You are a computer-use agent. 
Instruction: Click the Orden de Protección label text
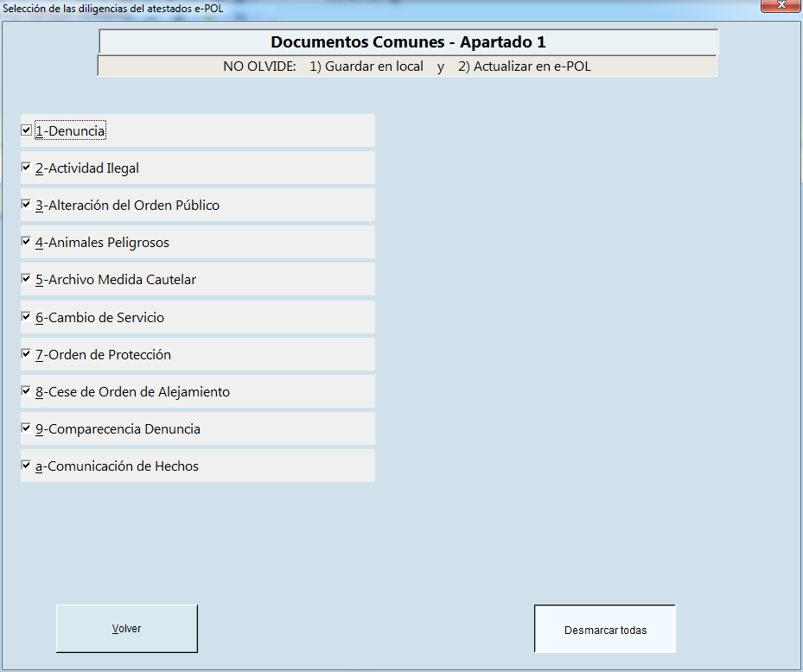coord(109,355)
